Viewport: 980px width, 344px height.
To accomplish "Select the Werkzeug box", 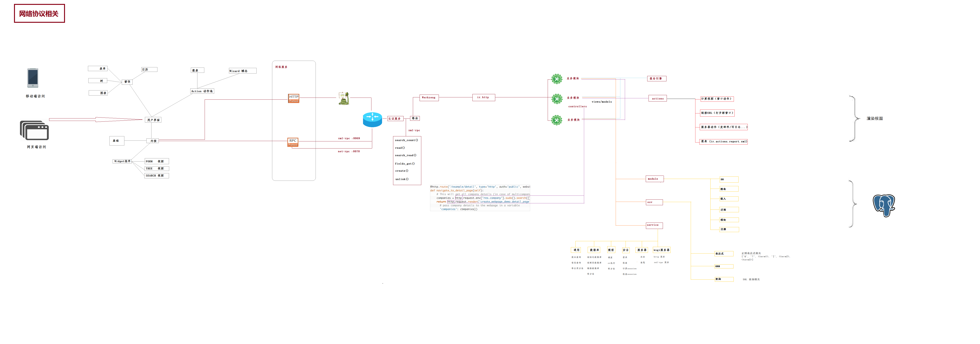I will click(429, 98).
